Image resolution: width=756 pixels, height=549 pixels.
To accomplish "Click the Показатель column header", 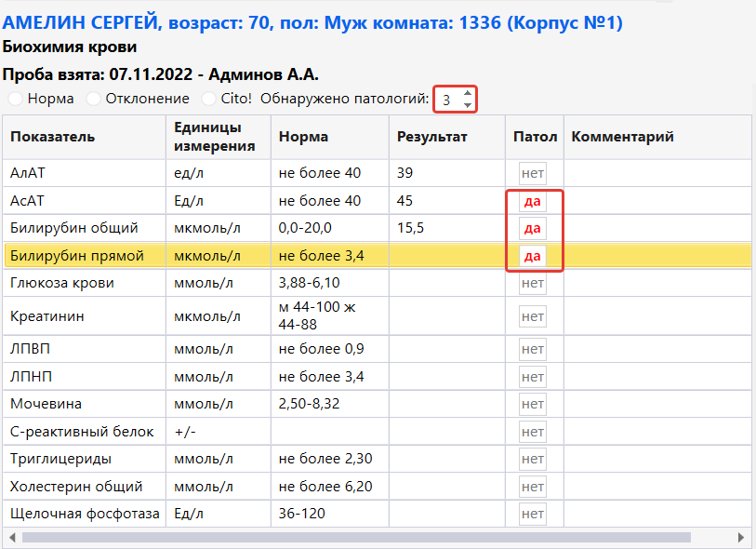I will [x=53, y=137].
